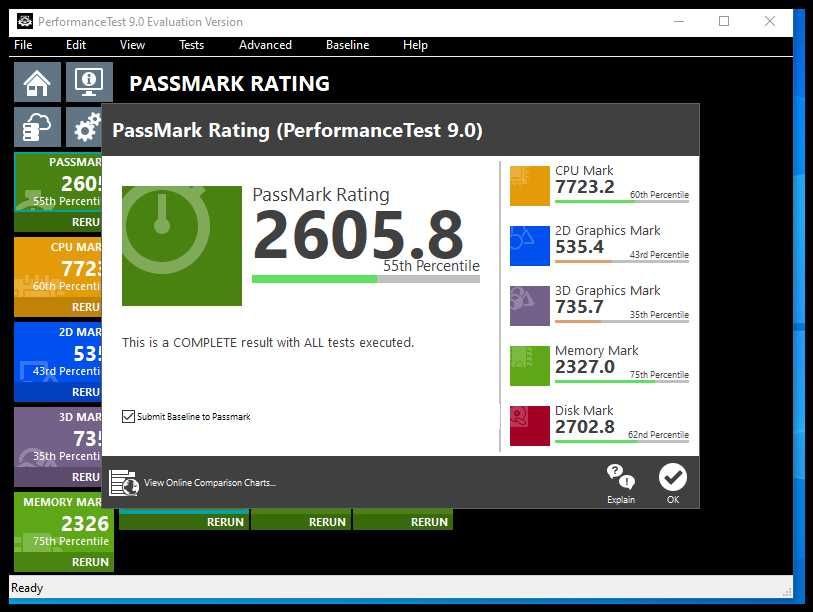Viewport: 813px width, 612px height.
Task: Open the Home dashboard icon
Action: 37,82
